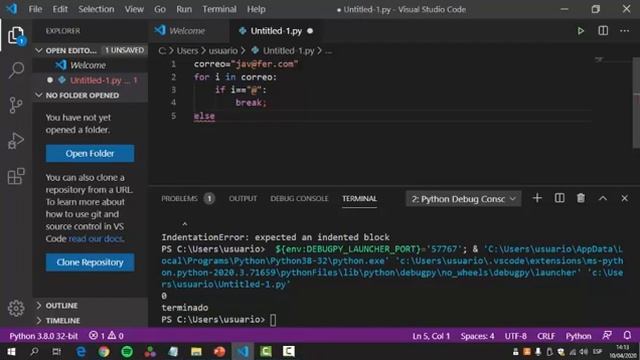Maximize the panel with up chevron
The height and width of the screenshot is (360, 640).
click(602, 199)
